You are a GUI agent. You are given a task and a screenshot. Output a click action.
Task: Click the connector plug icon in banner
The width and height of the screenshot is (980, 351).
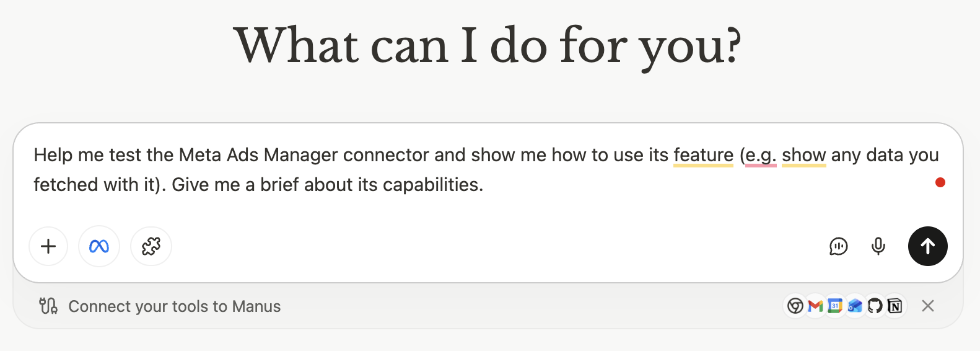48,306
